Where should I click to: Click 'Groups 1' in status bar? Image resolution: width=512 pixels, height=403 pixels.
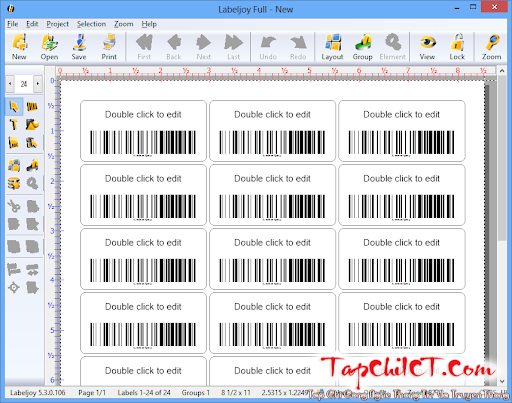coord(196,393)
